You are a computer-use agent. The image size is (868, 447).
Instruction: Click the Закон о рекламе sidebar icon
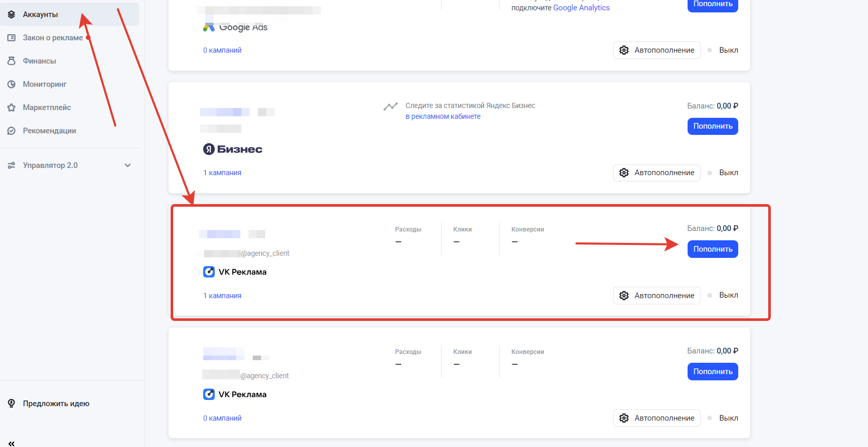pyautogui.click(x=11, y=38)
